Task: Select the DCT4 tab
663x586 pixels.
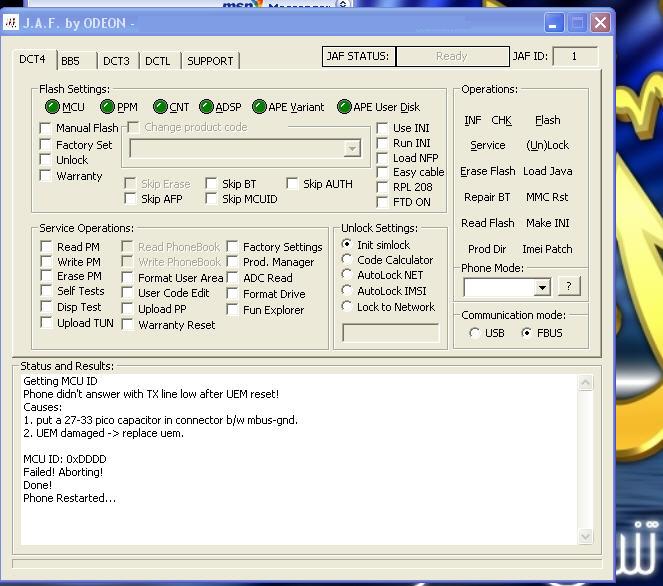Action: point(33,59)
